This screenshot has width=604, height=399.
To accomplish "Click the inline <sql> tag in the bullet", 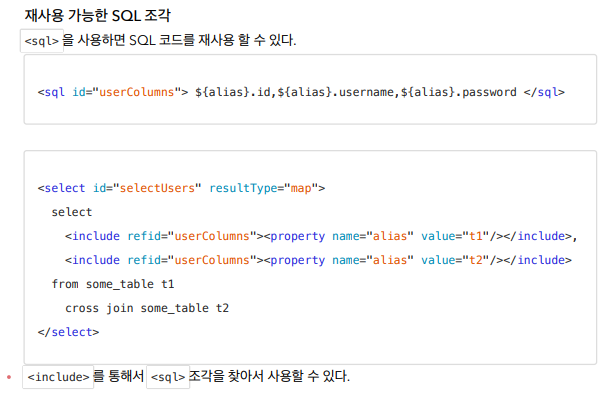I will coord(168,377).
